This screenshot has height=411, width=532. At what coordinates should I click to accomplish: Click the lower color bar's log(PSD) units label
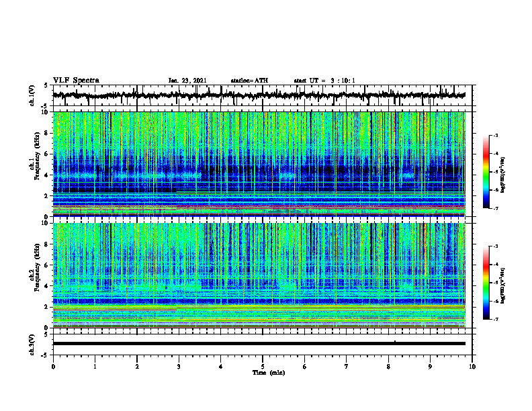(x=503, y=285)
